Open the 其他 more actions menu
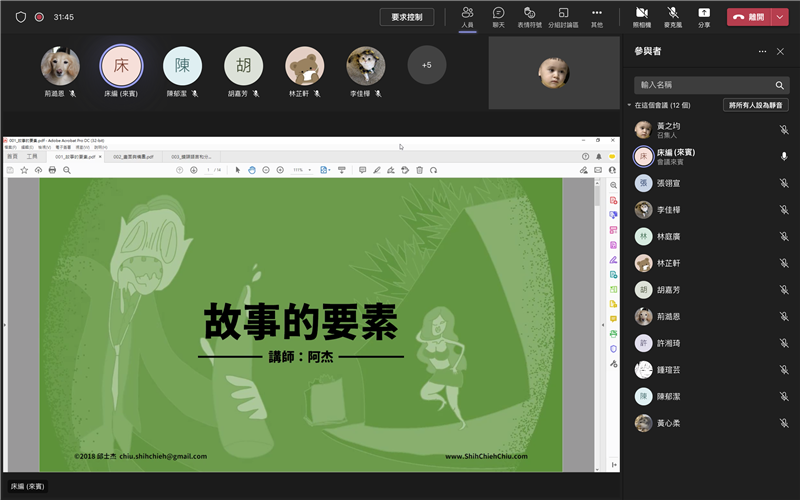This screenshot has width=800, height=500. 597,16
